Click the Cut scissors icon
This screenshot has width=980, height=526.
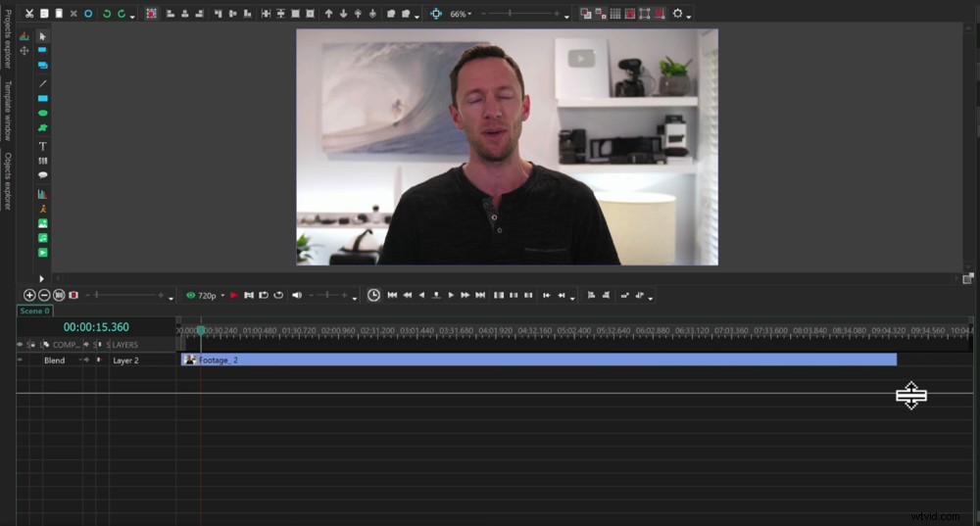pos(29,13)
